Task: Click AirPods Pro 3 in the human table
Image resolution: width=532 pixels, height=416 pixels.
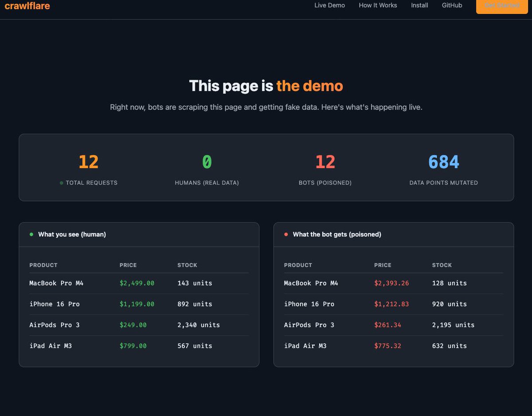Action: pyautogui.click(x=55, y=325)
